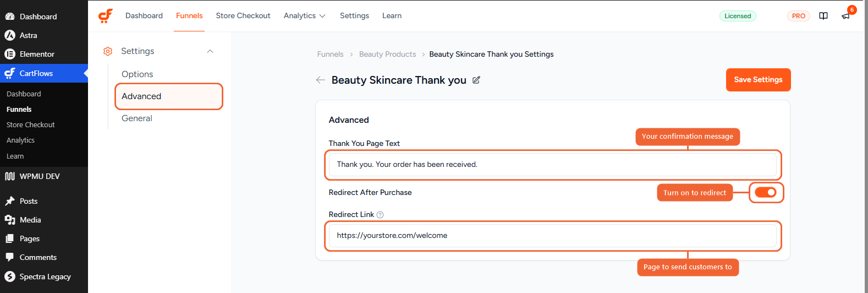Open the knowledge base book icon
868x293 pixels.
tap(823, 16)
